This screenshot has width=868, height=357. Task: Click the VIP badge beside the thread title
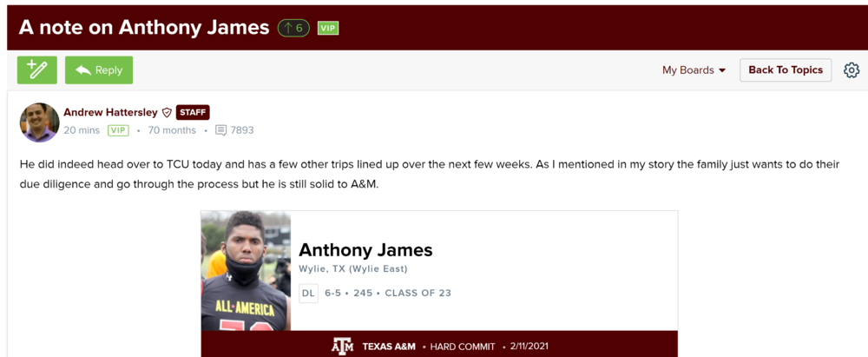[x=327, y=28]
